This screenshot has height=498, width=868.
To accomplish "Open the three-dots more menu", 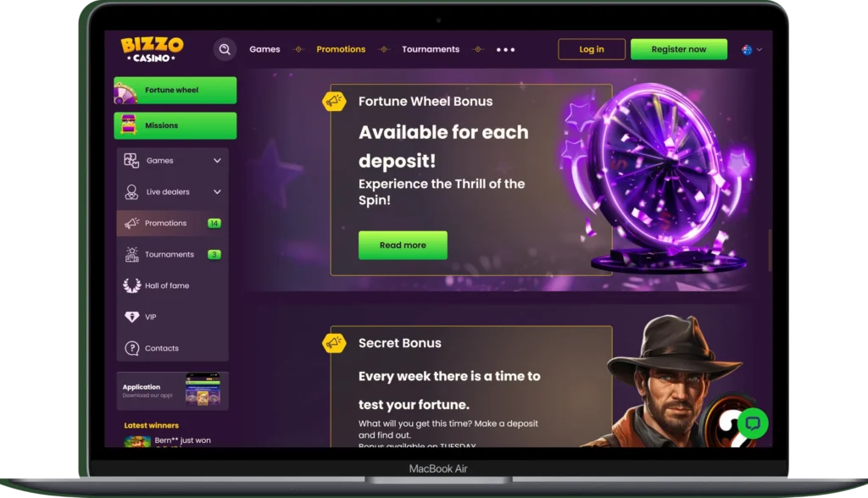I will point(505,50).
